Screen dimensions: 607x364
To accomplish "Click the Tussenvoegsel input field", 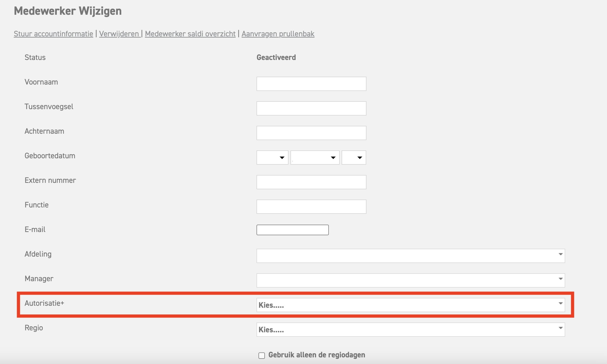I will pos(311,108).
